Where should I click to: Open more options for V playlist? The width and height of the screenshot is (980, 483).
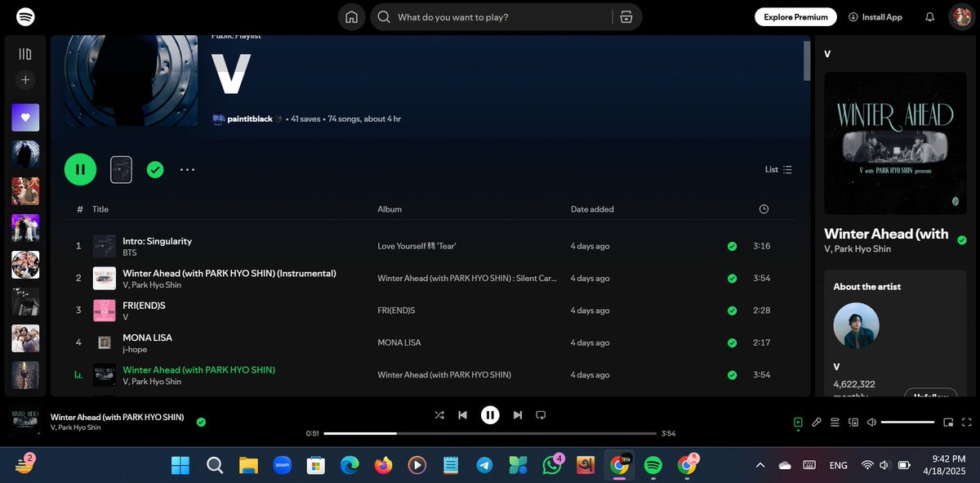tap(187, 169)
